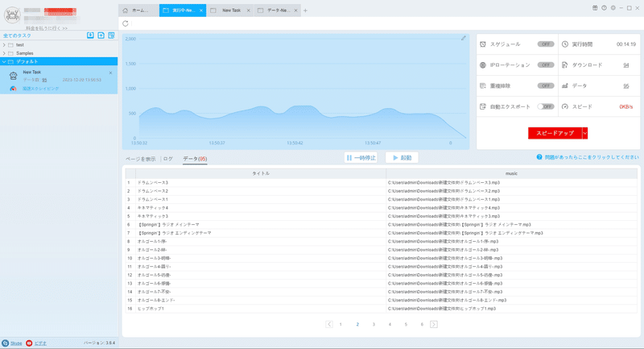Viewport: 644px width, 349px height.
Task: Click the home icon on first tab
Action: (126, 10)
